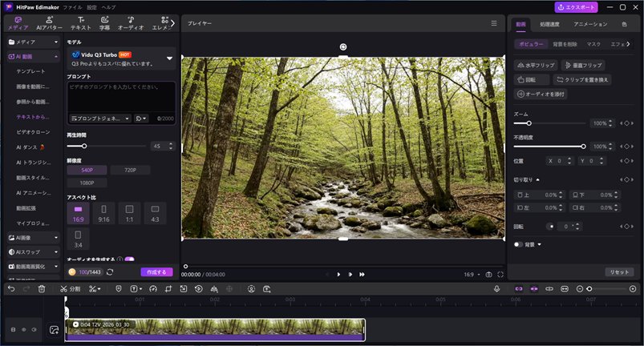Toggle track mute icon

coord(34,330)
